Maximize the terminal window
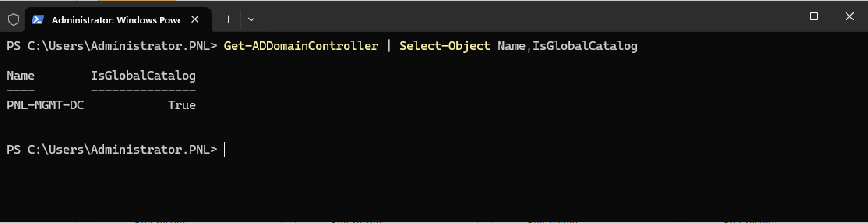 [813, 16]
